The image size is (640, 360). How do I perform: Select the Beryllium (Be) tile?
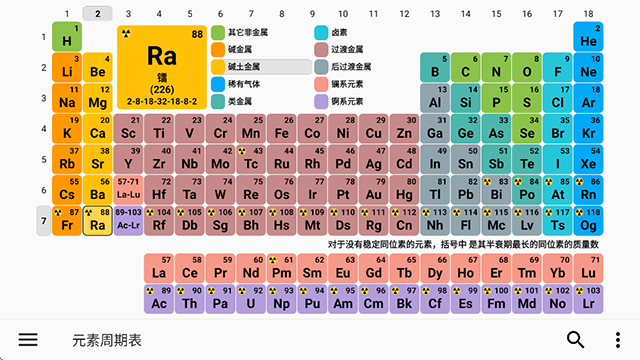click(98, 67)
